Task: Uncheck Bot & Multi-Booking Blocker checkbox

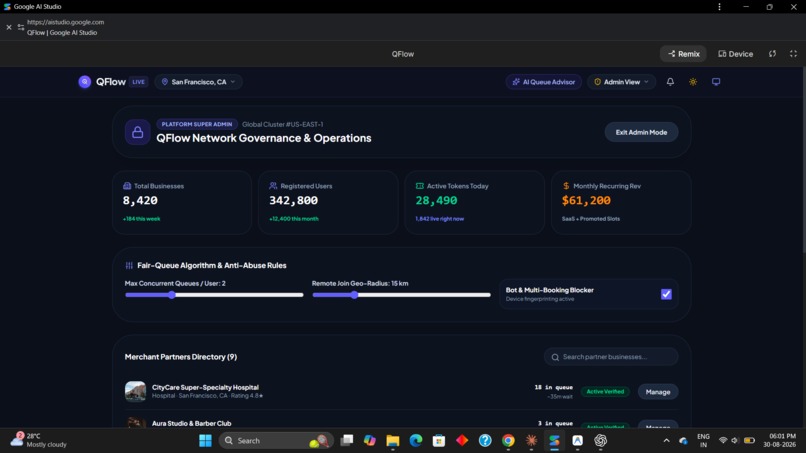Action: 666,294
